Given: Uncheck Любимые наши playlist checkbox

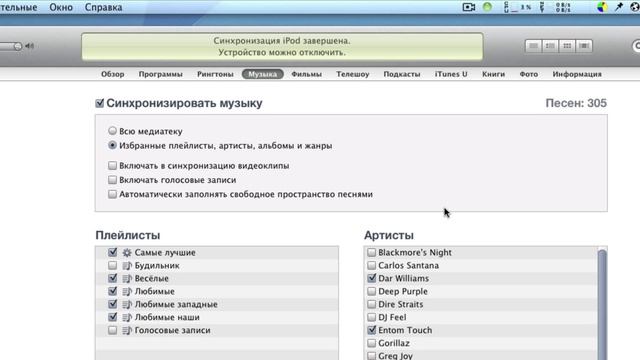Looking at the screenshot, I should click(x=113, y=317).
